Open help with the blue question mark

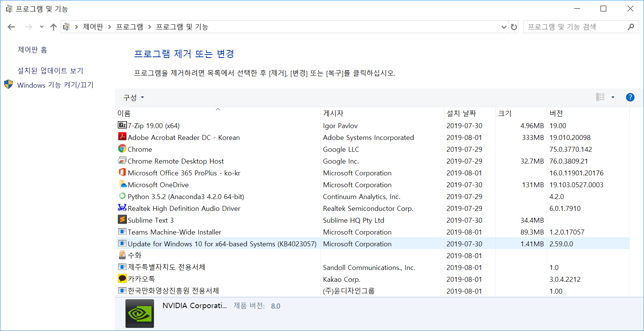coord(630,97)
